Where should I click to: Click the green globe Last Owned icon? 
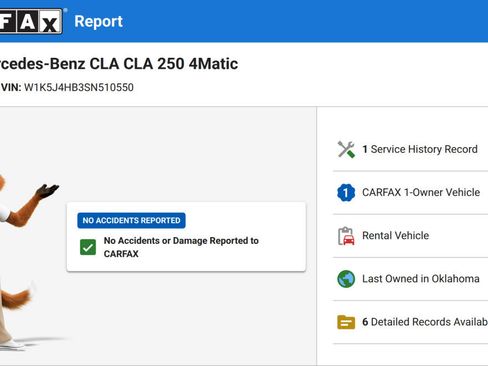(346, 279)
